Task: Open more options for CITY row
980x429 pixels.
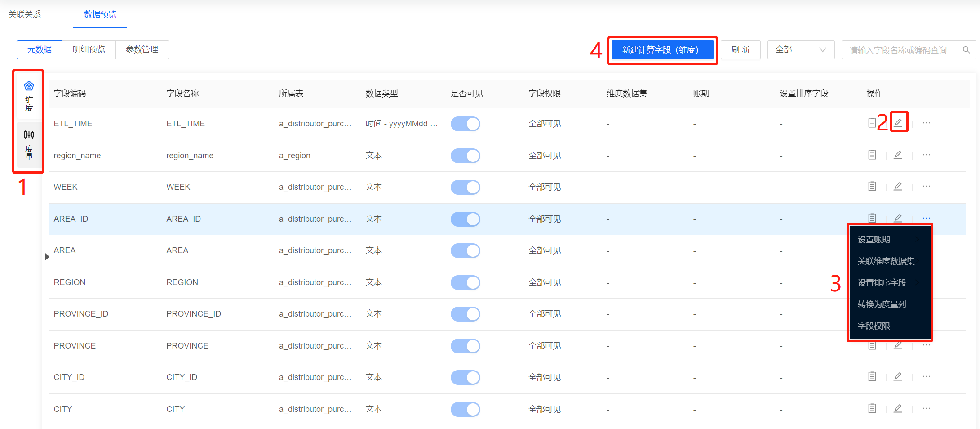Action: [926, 408]
